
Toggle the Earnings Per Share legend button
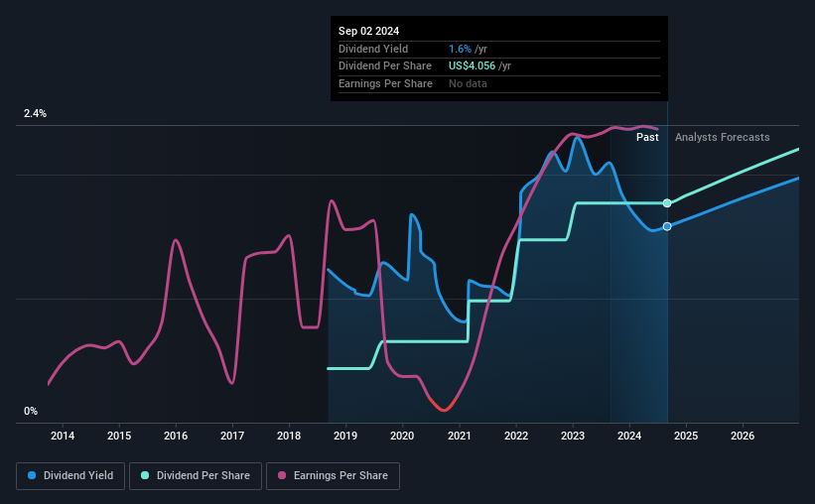pos(333,476)
